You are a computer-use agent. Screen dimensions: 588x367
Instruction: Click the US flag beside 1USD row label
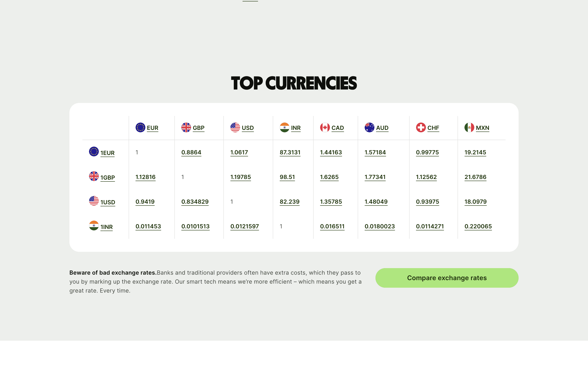(x=94, y=201)
